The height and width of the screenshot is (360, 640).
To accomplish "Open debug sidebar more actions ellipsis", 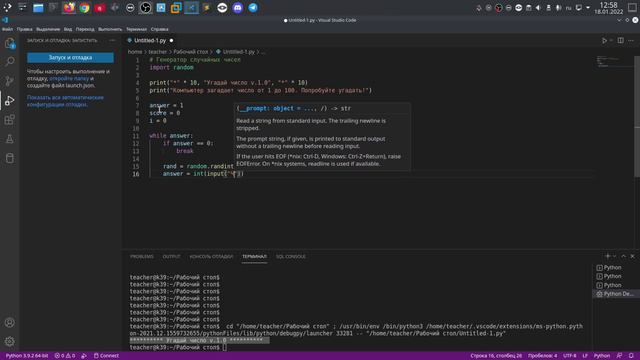I will tap(112, 40).
